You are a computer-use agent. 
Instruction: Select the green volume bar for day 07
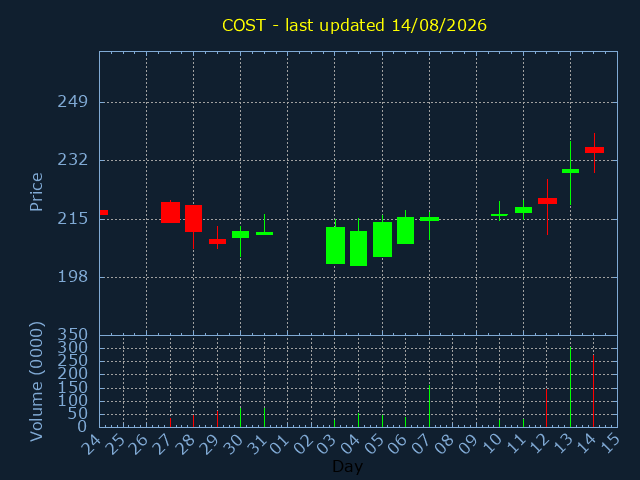[x=429, y=406]
